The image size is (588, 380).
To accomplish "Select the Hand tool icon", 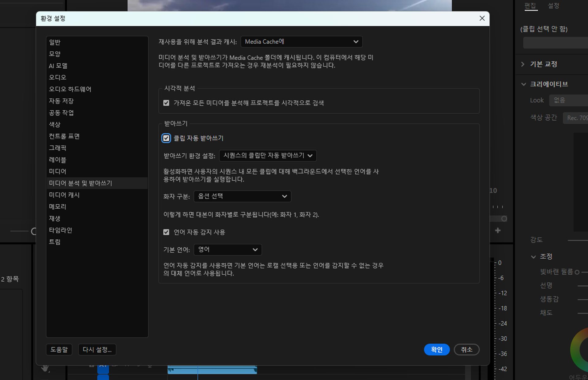I will (x=45, y=368).
